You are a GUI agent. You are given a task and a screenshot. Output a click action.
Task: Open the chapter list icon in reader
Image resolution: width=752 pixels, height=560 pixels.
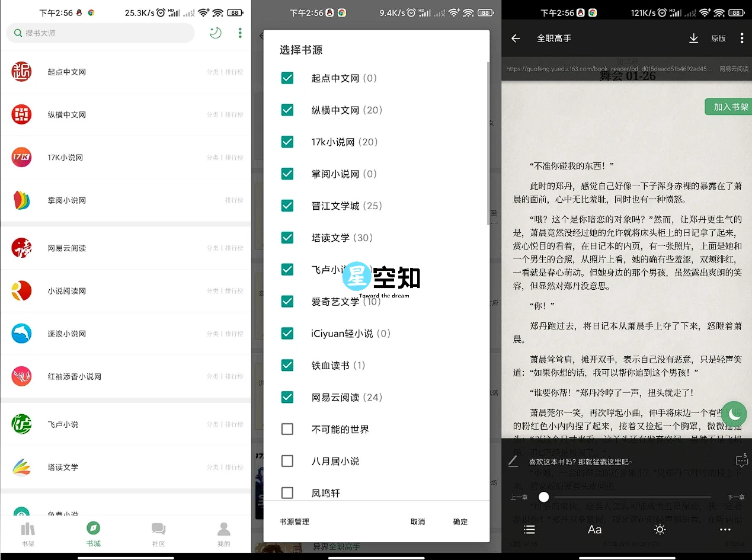click(x=529, y=530)
